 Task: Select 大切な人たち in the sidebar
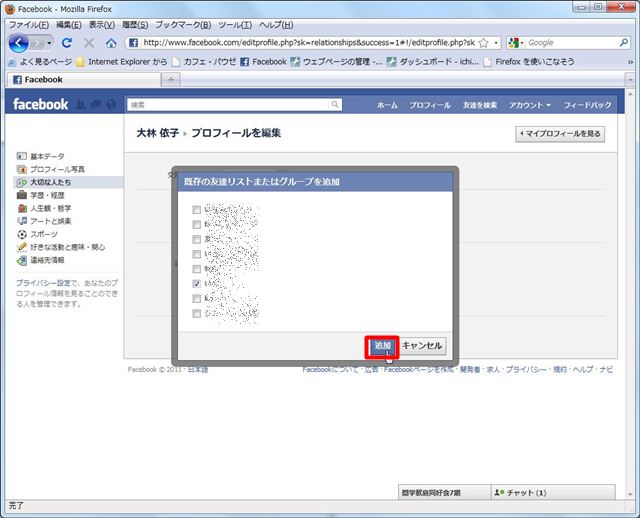[x=68, y=182]
